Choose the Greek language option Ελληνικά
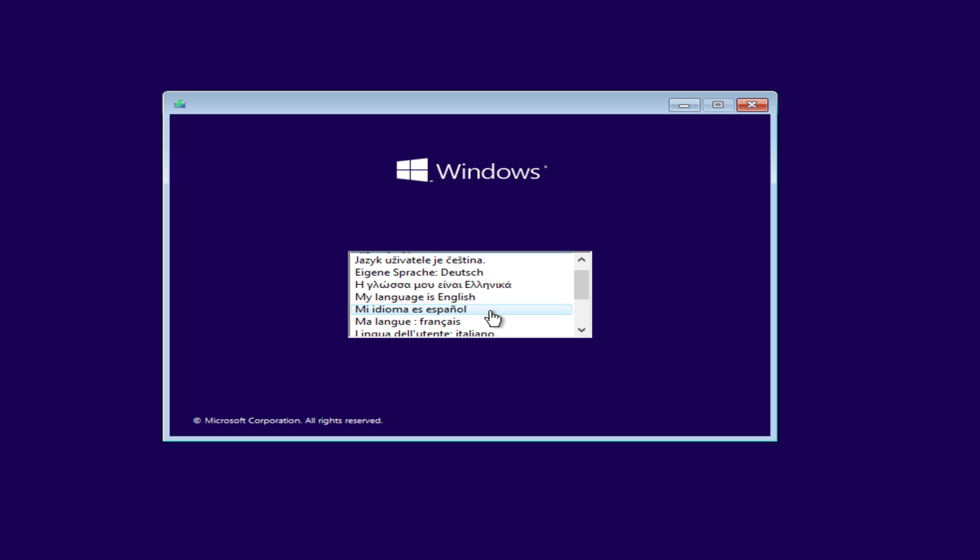This screenshot has width=980, height=560. click(x=462, y=285)
